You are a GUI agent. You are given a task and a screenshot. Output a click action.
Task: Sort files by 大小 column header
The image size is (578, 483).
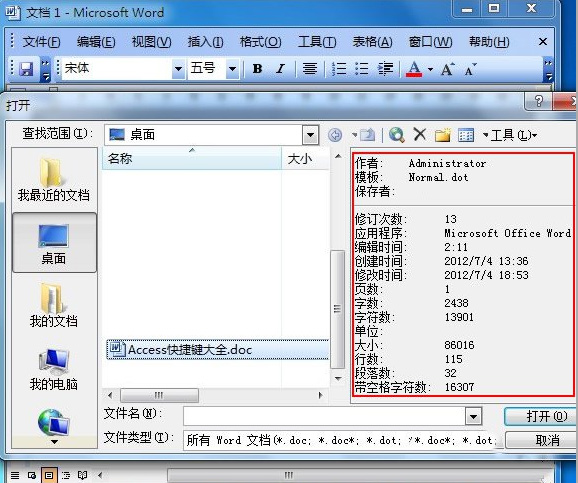(305, 159)
